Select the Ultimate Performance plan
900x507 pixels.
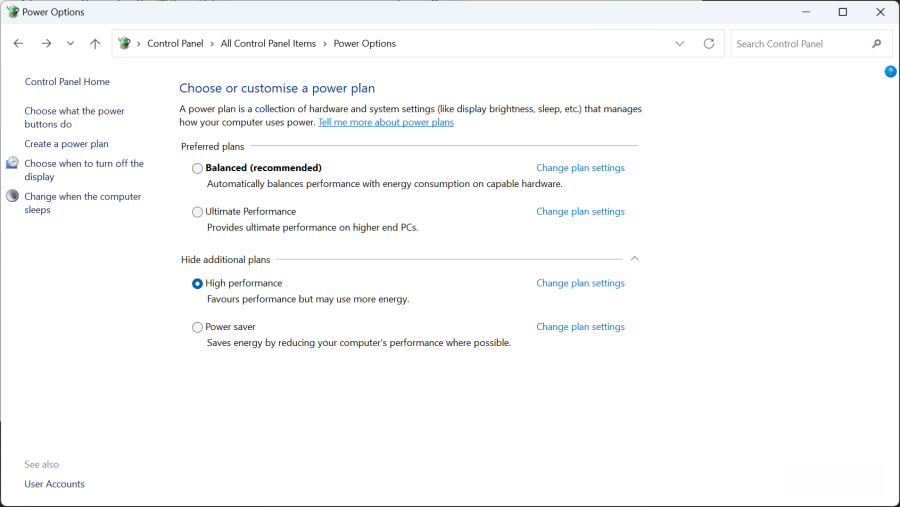point(197,212)
